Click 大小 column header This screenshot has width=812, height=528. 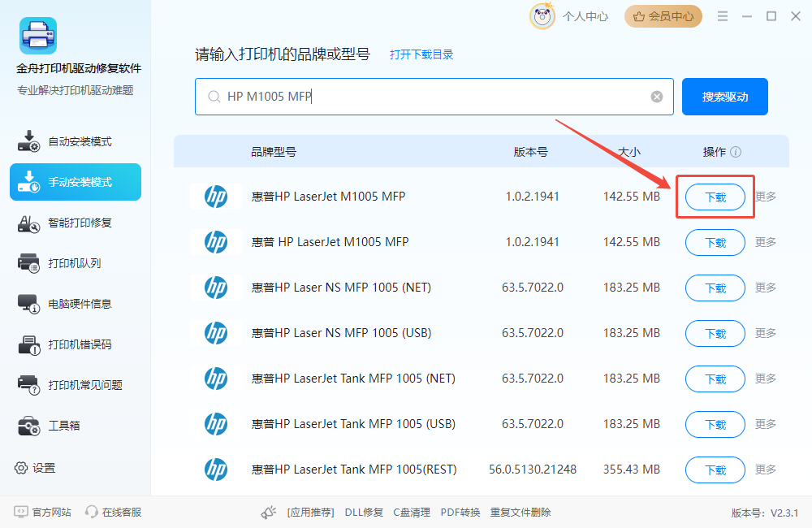pos(629,152)
